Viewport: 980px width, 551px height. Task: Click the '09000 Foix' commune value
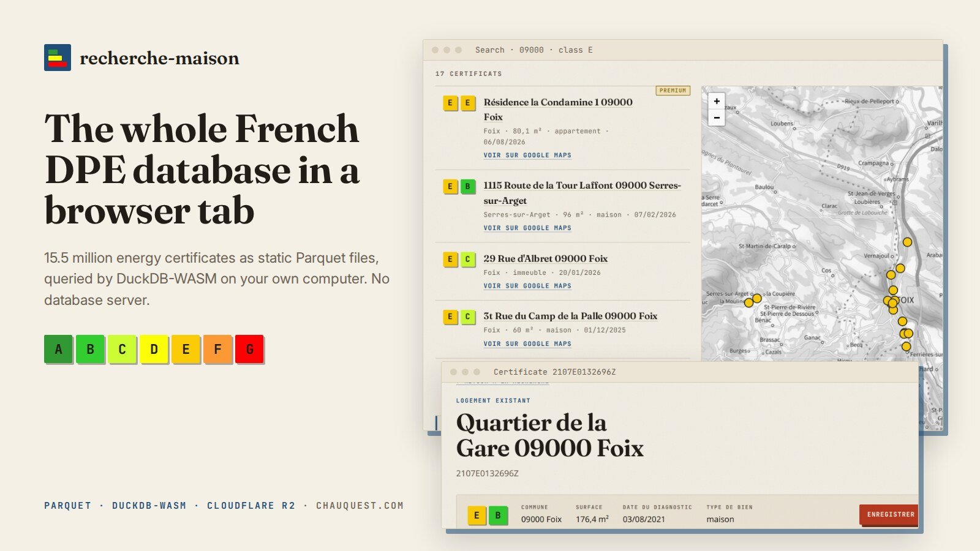(541, 519)
